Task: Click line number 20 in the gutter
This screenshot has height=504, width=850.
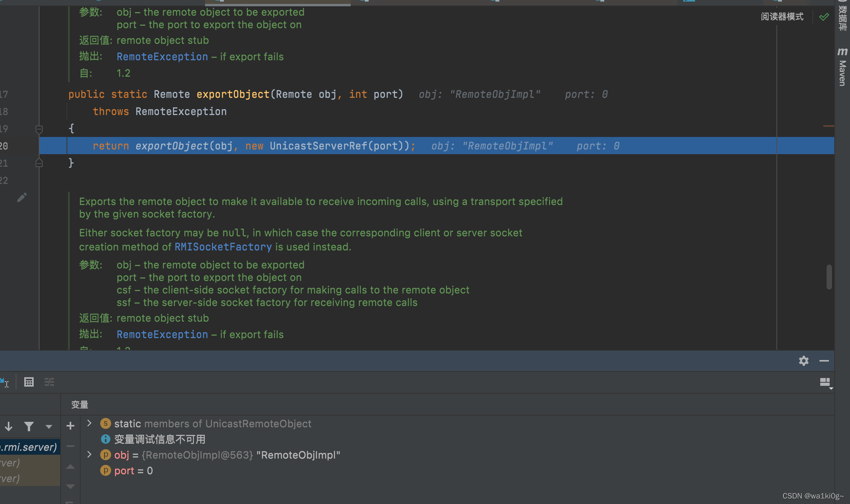Action: pyautogui.click(x=4, y=146)
